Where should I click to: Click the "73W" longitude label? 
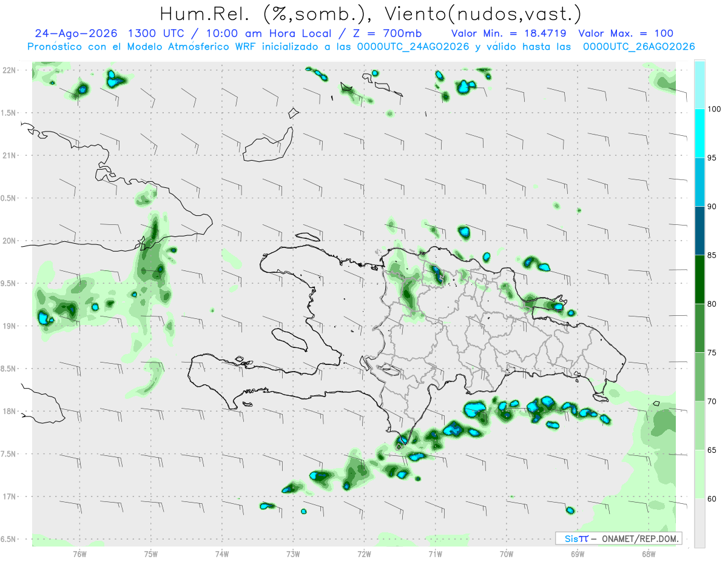(293, 554)
